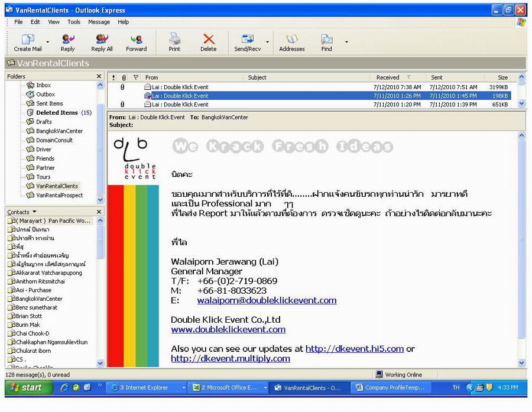
Task: Click down arrow of email body scrollbar
Action: pos(522,363)
